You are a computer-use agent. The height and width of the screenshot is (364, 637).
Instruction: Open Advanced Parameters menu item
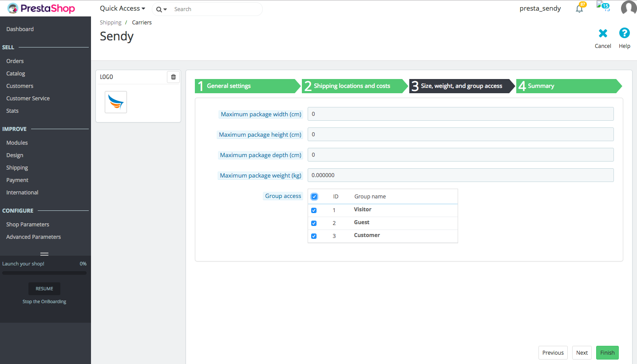pos(34,237)
